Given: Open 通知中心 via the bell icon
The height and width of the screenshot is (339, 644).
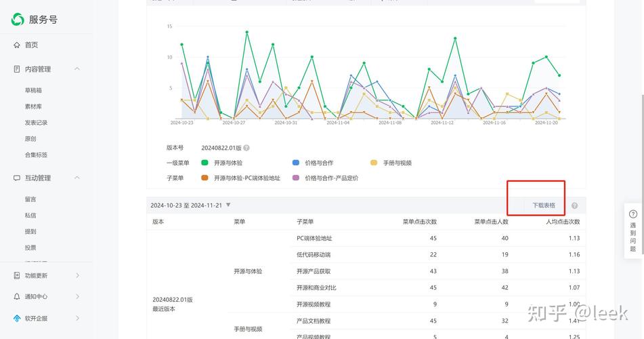Looking at the screenshot, I should tap(17, 296).
